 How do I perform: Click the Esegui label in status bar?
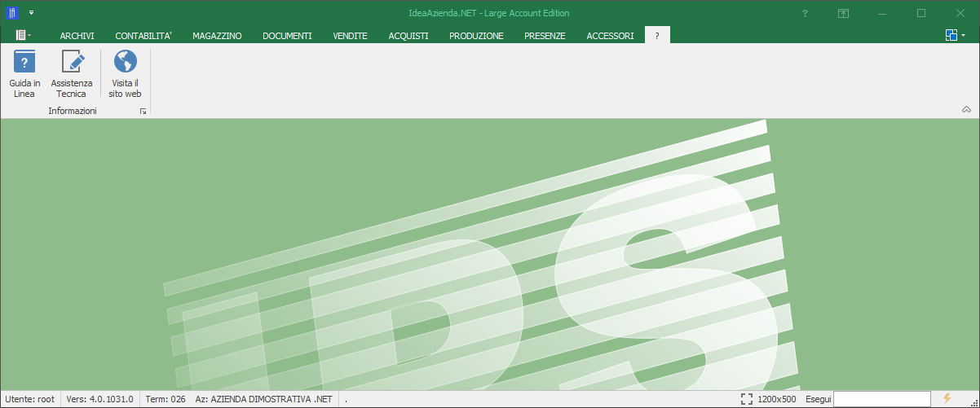[x=818, y=399]
